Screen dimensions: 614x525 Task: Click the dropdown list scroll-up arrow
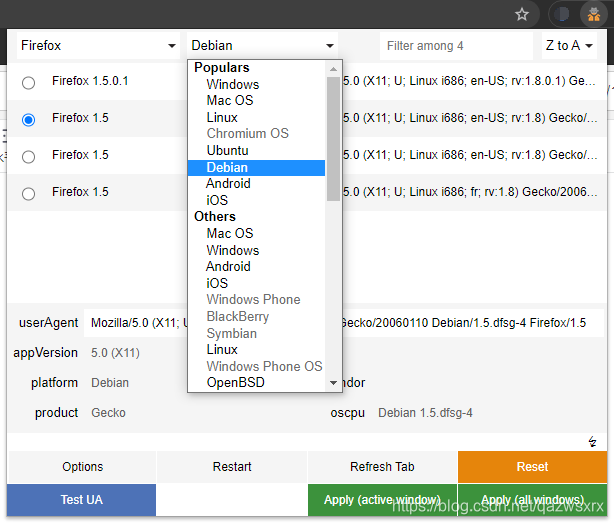[x=333, y=69]
